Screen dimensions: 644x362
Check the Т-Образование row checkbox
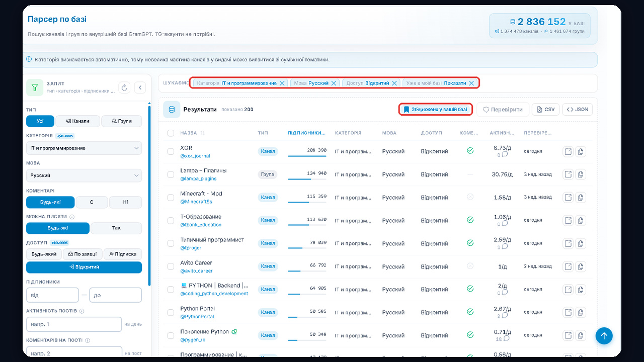[x=171, y=220]
